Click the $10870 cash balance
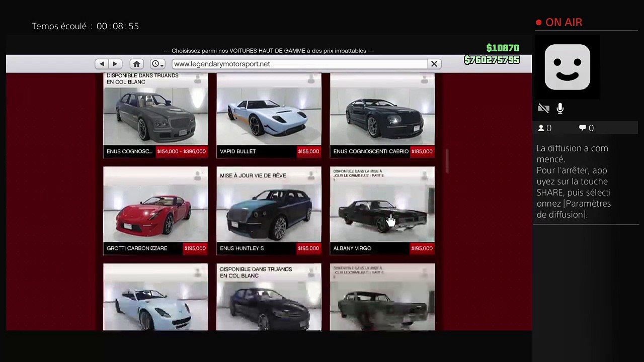Image resolution: width=644 pixels, height=362 pixels. pos(503,48)
